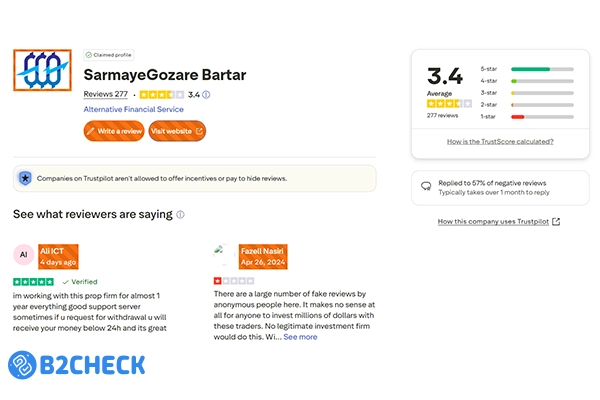Click the speech bubble reply icon
The image size is (600, 400).
tap(426, 185)
